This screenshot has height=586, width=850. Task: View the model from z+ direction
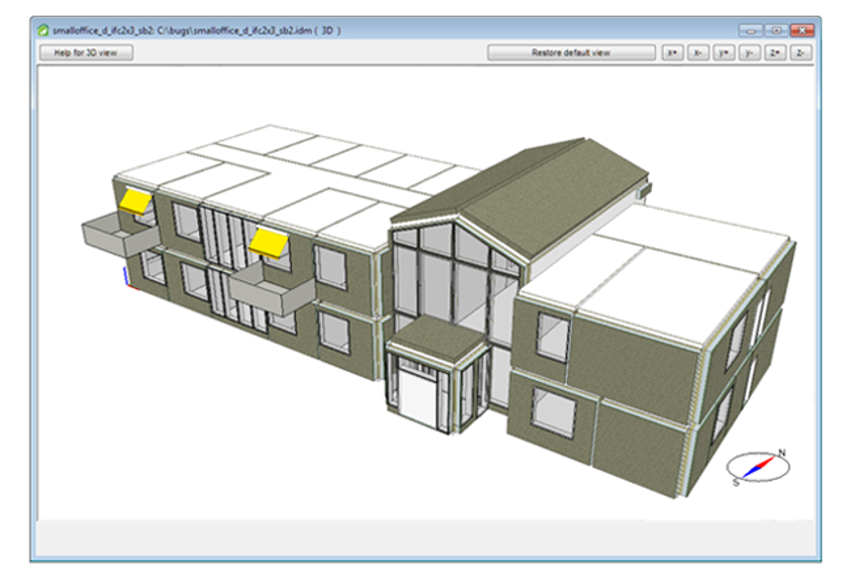[x=774, y=53]
